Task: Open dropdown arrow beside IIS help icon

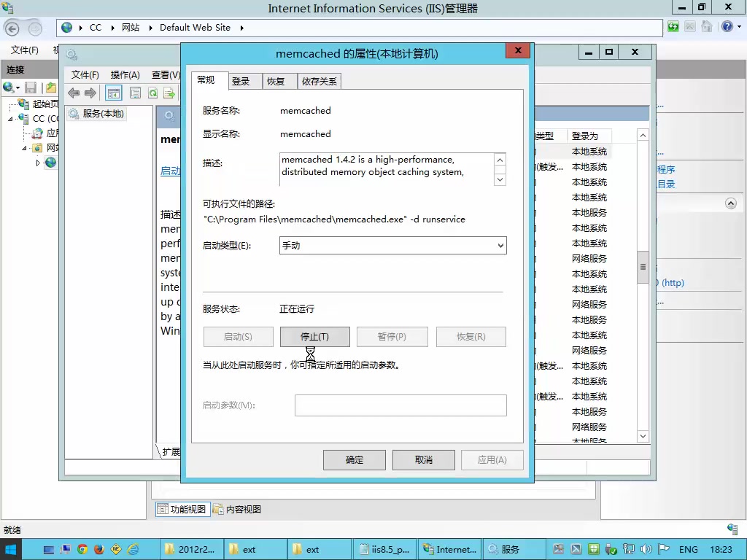Action: coord(739,27)
